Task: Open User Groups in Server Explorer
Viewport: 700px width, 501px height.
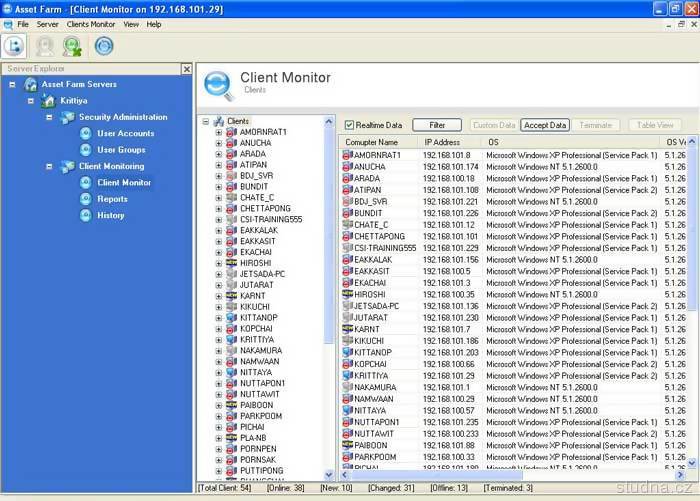Action: [121, 150]
